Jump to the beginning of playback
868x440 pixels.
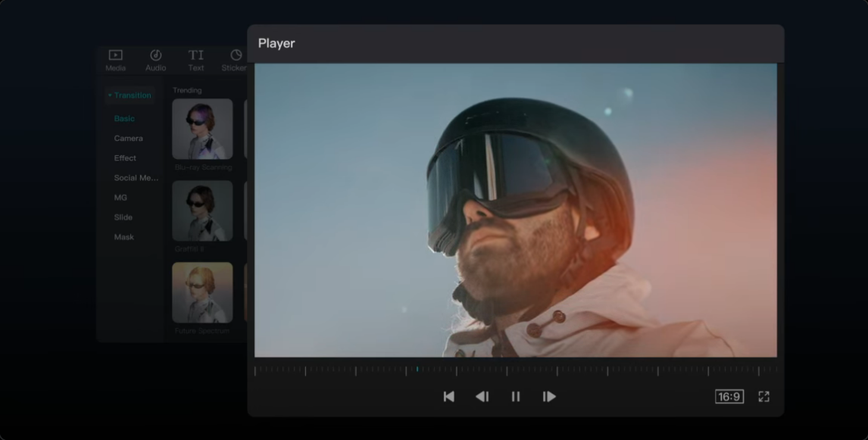tap(448, 396)
